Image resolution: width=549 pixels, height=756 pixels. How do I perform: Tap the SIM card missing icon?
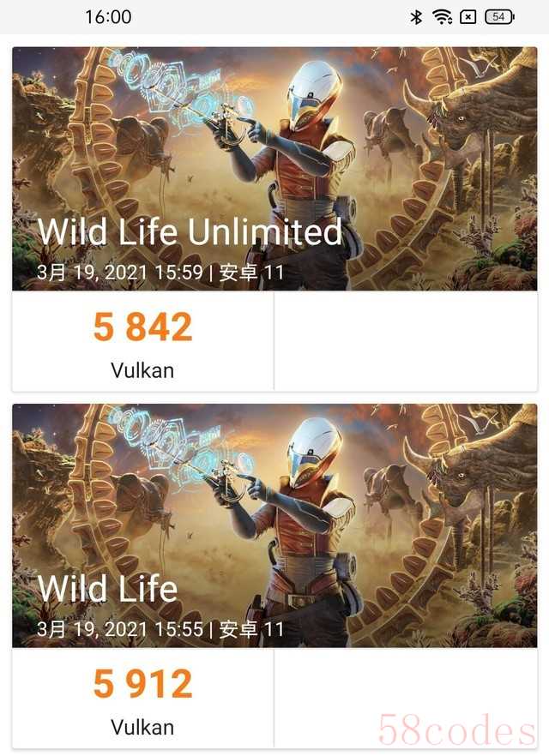tap(468, 17)
